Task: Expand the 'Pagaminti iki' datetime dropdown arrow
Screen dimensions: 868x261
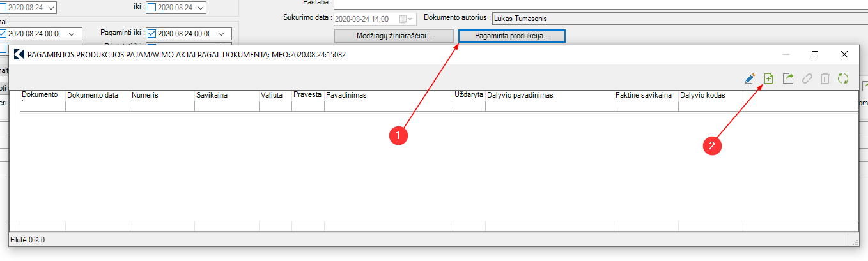Action: point(220,33)
